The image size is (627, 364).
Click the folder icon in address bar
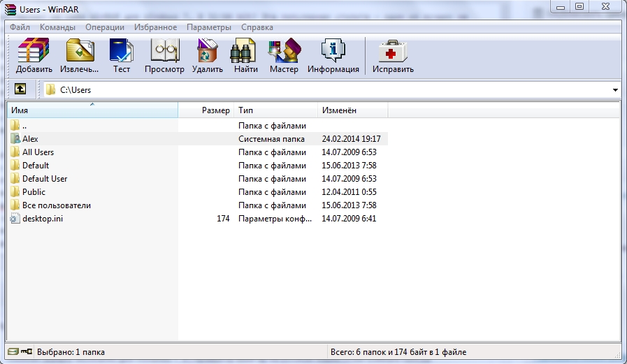click(x=50, y=89)
